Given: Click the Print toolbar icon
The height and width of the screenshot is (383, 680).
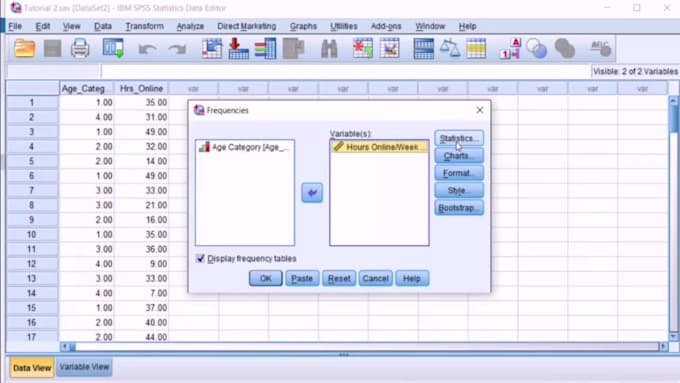Looking at the screenshot, I should [x=80, y=49].
